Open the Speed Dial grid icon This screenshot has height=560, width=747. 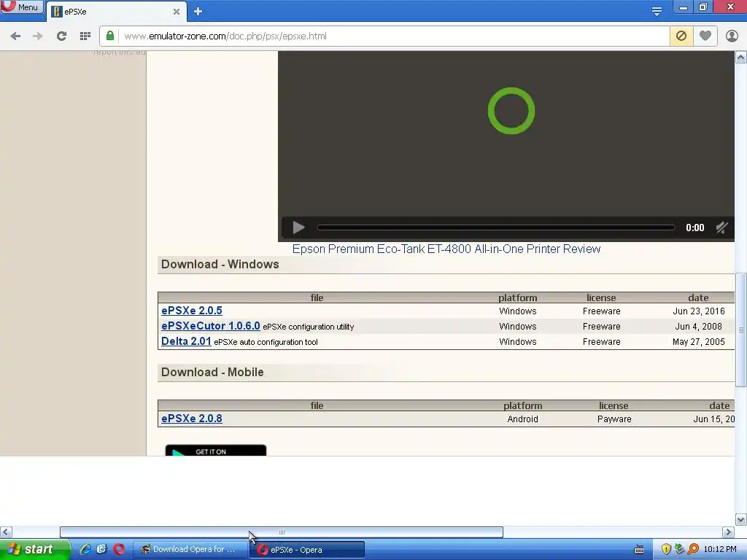tap(85, 36)
